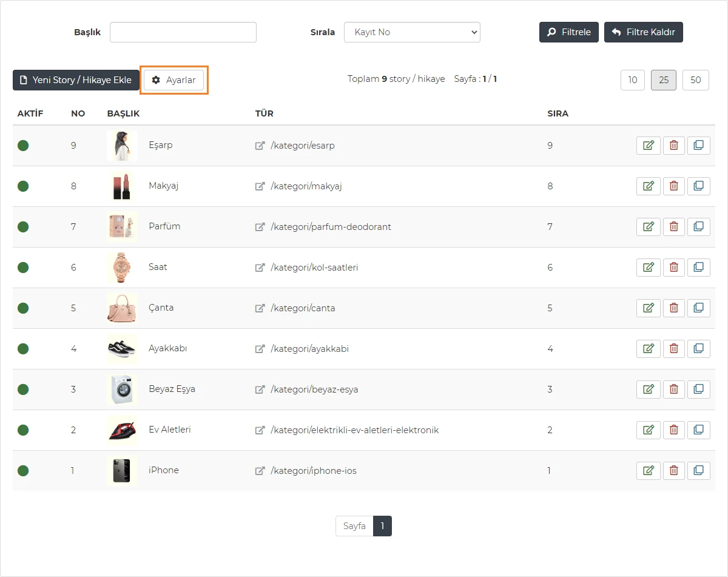
Task: Remove filters with Filtre Kaldır
Action: click(x=643, y=32)
